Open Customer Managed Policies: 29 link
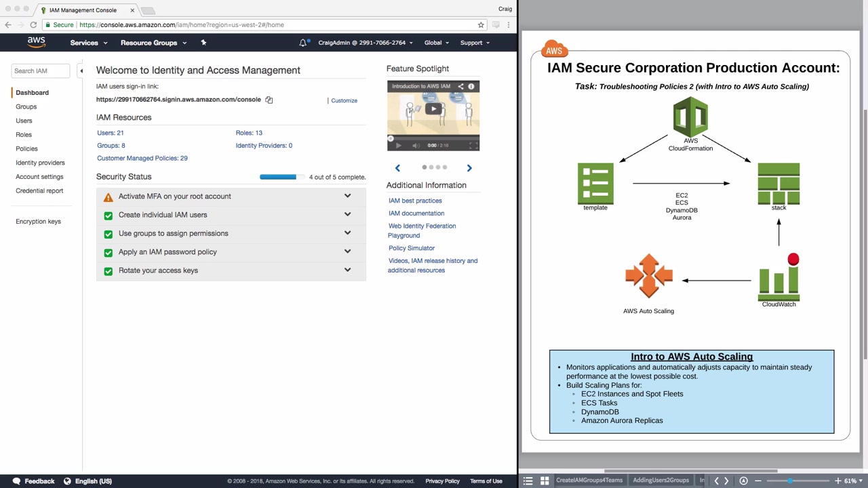Viewport: 868px width, 488px height. coord(142,158)
